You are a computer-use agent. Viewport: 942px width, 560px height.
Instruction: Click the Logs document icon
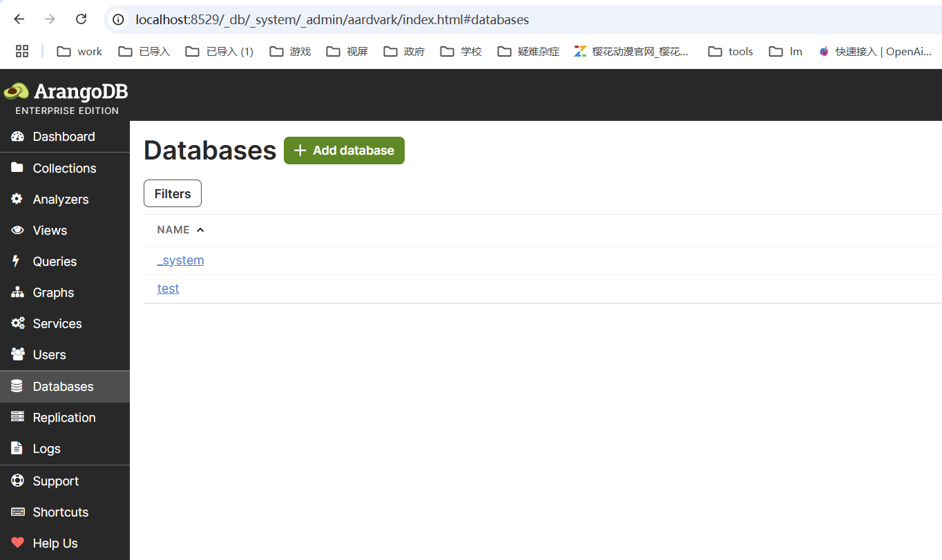coord(17,448)
